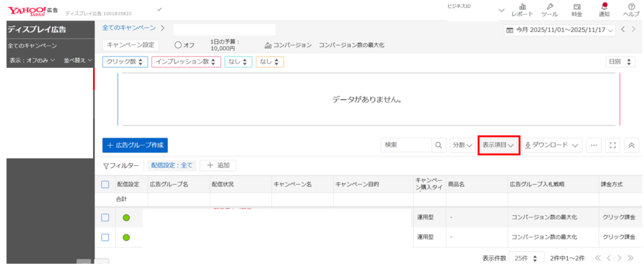Click 運用型 cell in first row
The height and width of the screenshot is (267, 644).
point(425,217)
